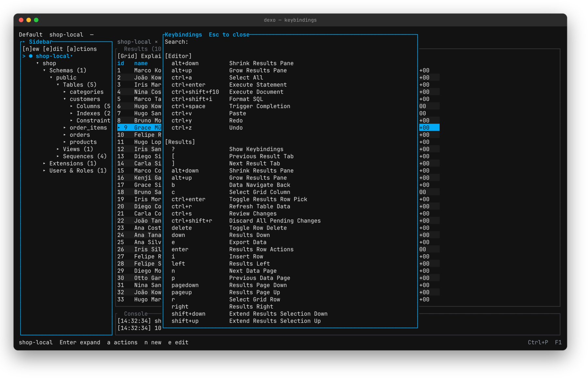The width and height of the screenshot is (588, 378).
Task: Expand Users & Roles (1) node
Action: (44, 171)
